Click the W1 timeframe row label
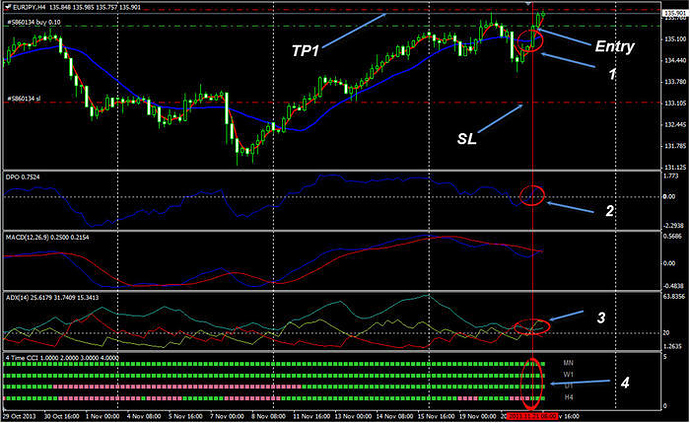Screen dimensions: 690x423 (569, 375)
